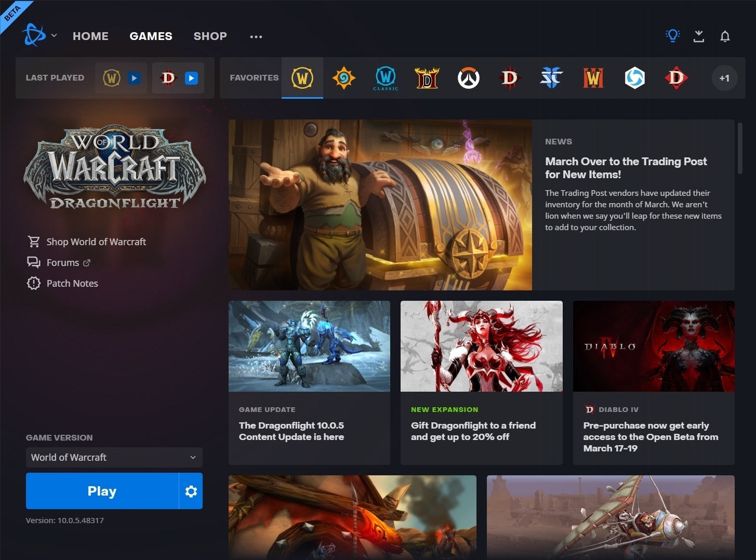Open Gift Dragonflight to a friend headline
The height and width of the screenshot is (560, 756).
point(473,431)
